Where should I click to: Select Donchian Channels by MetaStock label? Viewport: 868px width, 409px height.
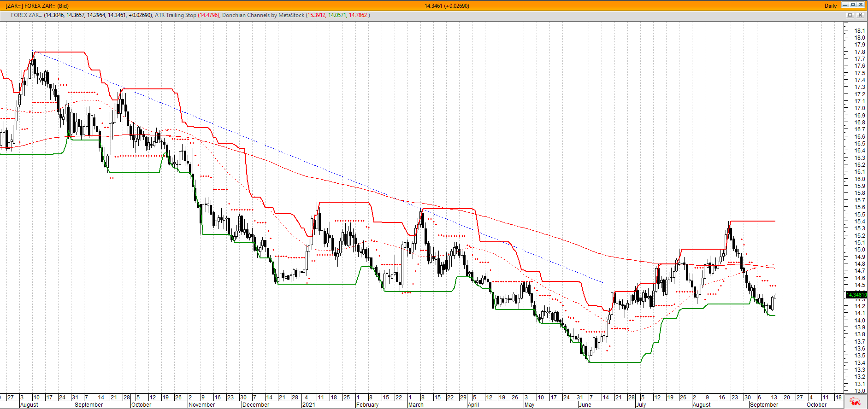tap(263, 15)
